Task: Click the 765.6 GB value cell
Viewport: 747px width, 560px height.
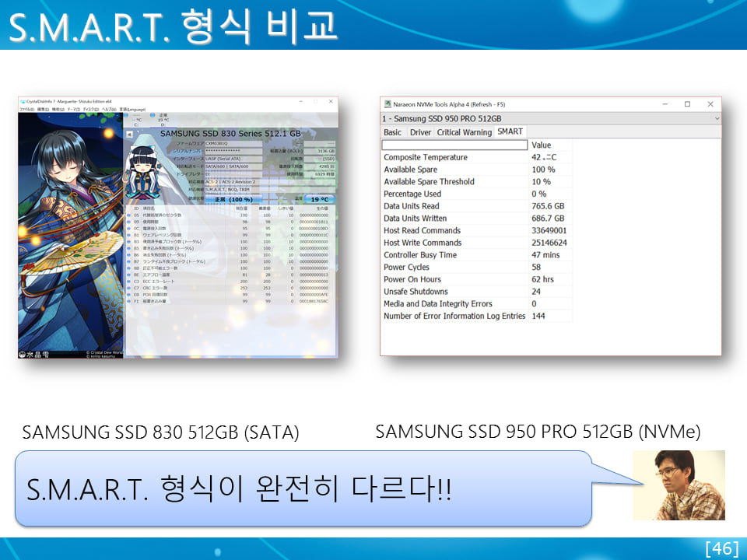Action: point(550,206)
